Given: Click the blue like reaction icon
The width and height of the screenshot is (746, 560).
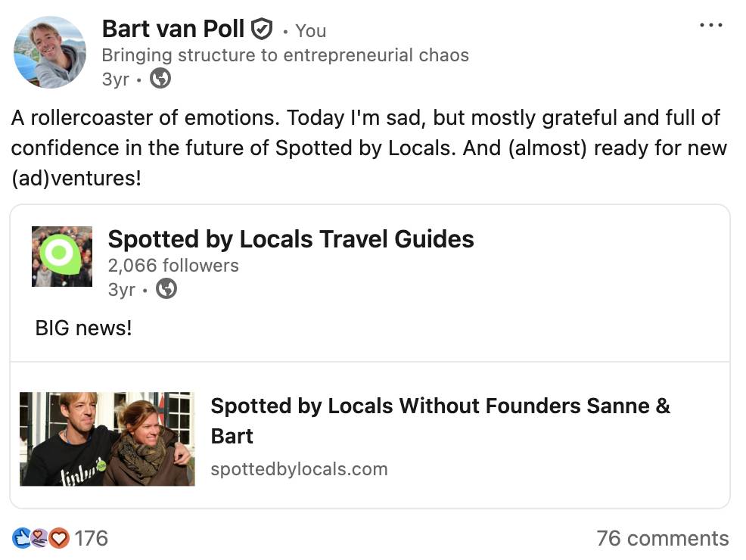Looking at the screenshot, I should tap(23, 538).
